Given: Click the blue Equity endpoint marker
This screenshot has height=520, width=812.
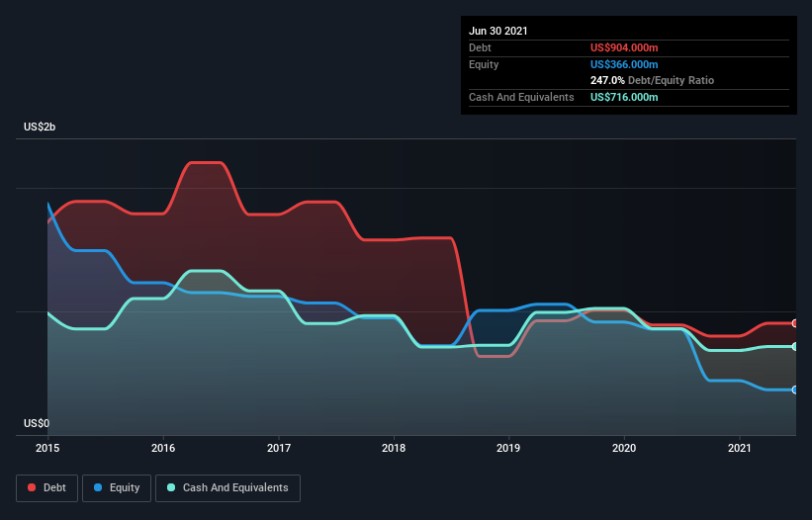Looking at the screenshot, I should (x=795, y=390).
